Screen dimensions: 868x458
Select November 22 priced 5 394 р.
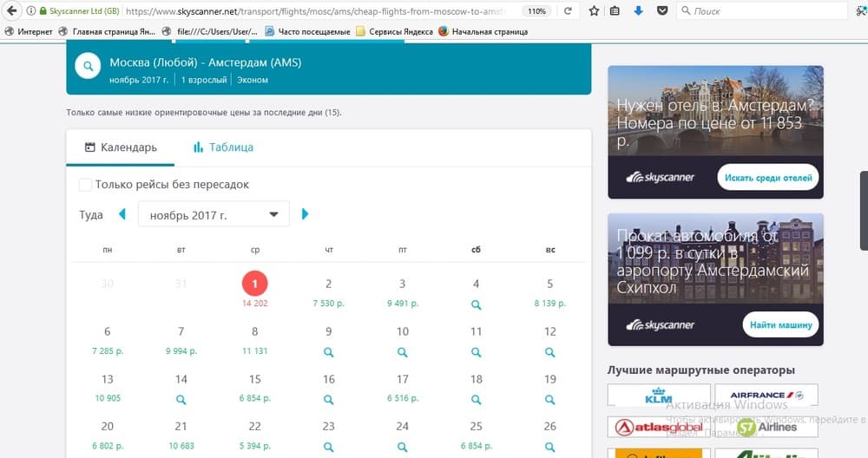pos(254,435)
